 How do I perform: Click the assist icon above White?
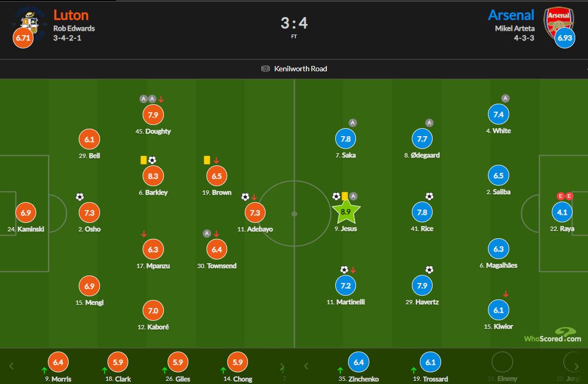coord(506,98)
